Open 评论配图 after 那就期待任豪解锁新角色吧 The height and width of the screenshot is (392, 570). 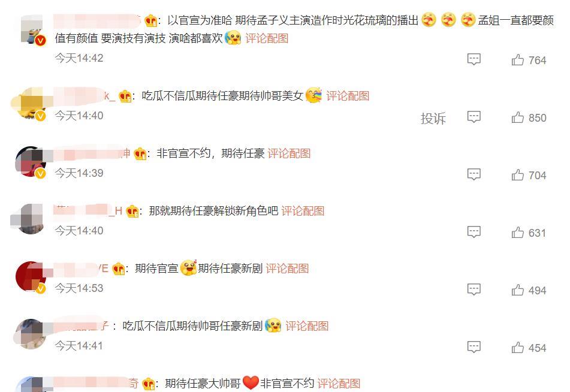point(303,211)
